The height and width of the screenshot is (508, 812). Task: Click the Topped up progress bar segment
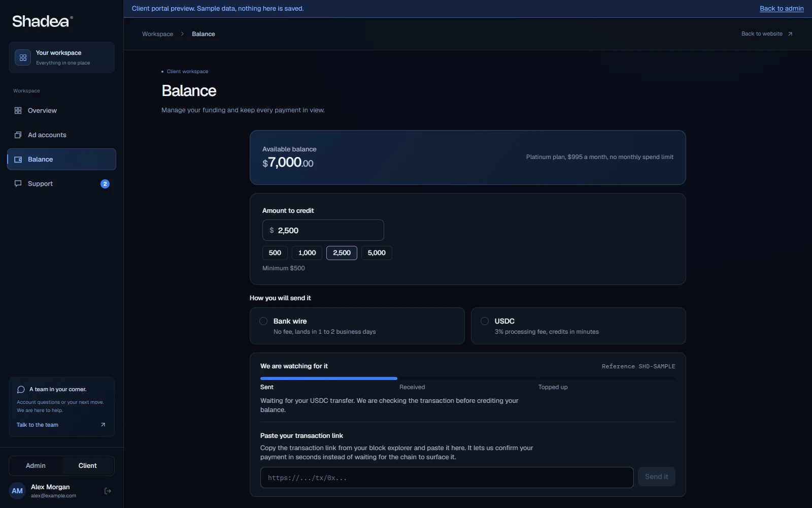pos(606,378)
